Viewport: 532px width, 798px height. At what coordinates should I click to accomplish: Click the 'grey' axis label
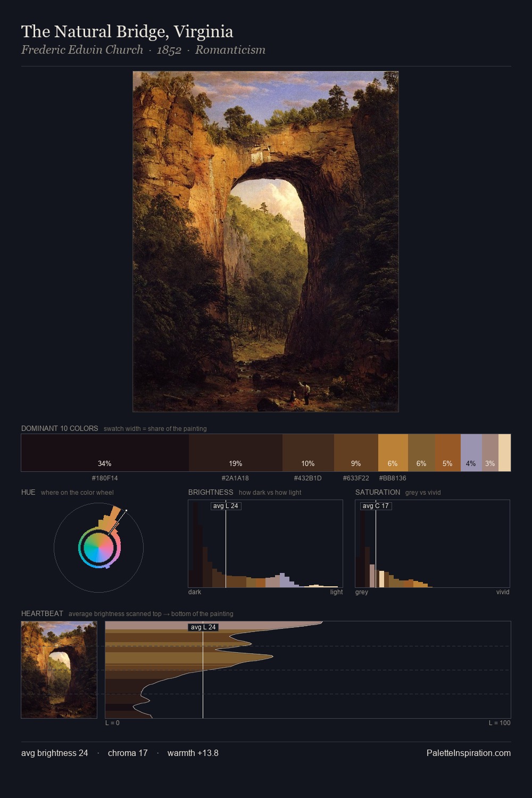[x=362, y=592]
